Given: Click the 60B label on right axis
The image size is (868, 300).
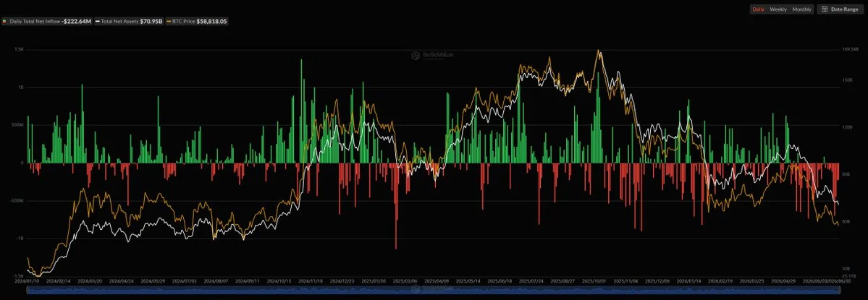Looking at the screenshot, I should (846, 221).
